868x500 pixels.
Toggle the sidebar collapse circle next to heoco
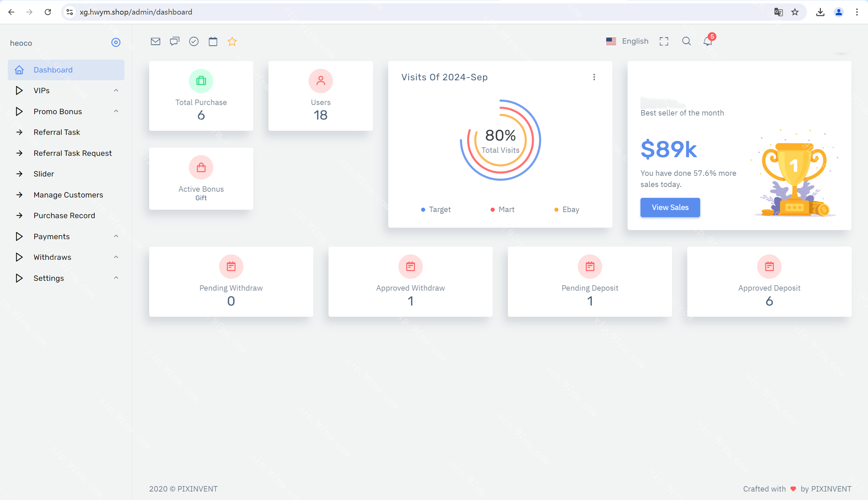116,42
